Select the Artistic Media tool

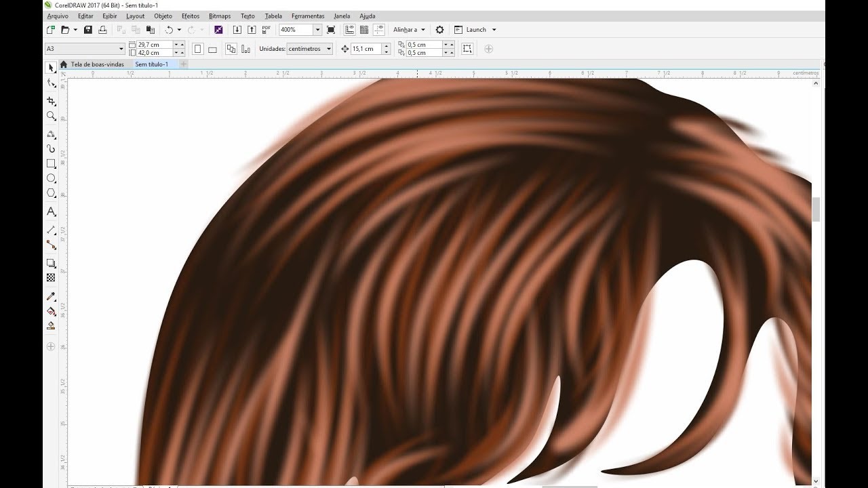click(x=51, y=148)
